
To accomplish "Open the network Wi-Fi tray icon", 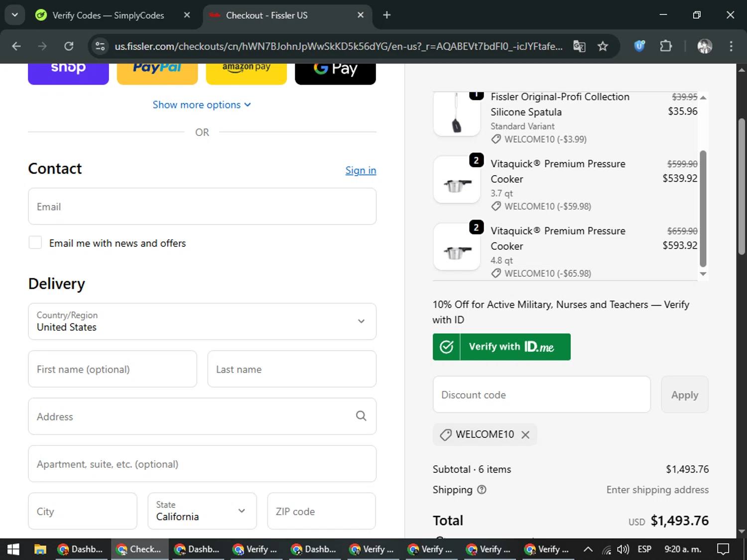I will click(x=607, y=549).
